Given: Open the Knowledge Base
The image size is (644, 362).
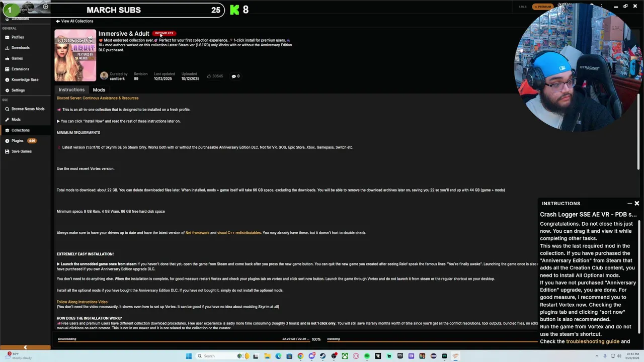Looking at the screenshot, I should click(25, 79).
